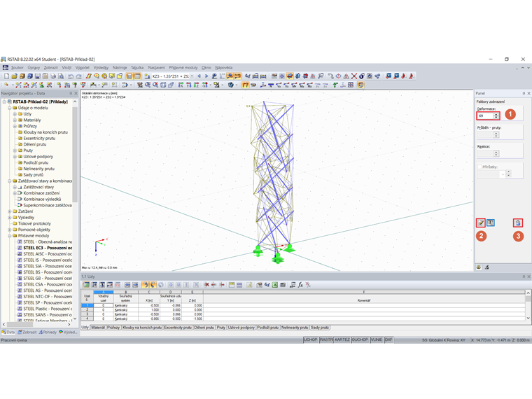This screenshot has width=532, height=399.
Task: Click the Excel export icon in table toolbar
Action: 275,285
